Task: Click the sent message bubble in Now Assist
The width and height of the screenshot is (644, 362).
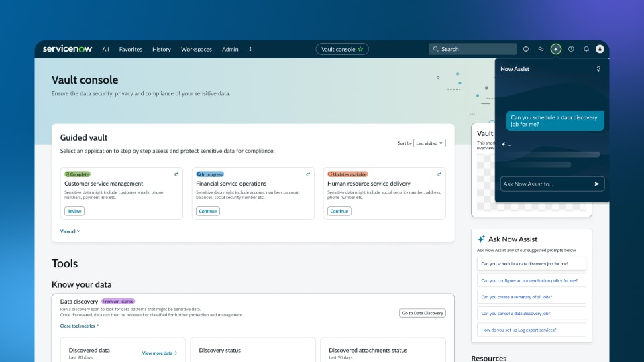Action: tap(555, 121)
